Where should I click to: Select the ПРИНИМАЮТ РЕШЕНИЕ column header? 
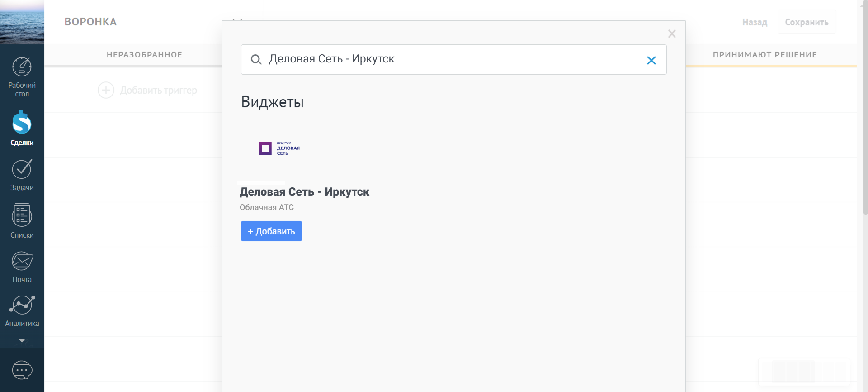tap(764, 55)
